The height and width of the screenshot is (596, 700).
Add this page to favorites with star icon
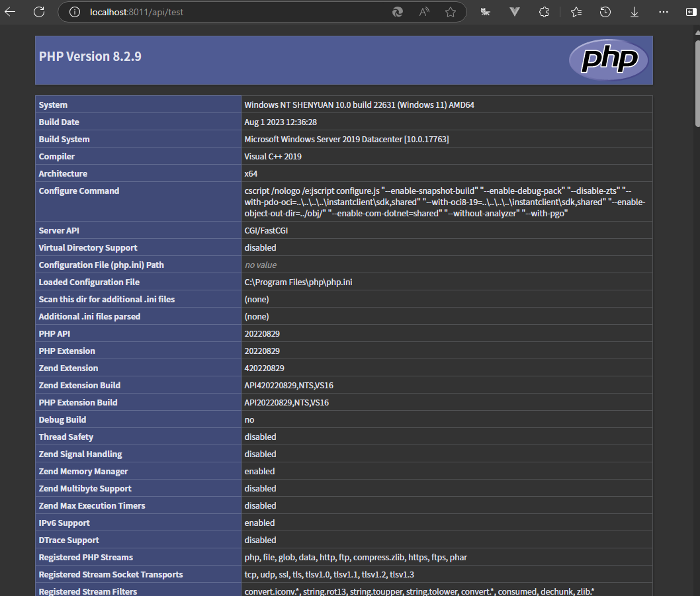451,12
